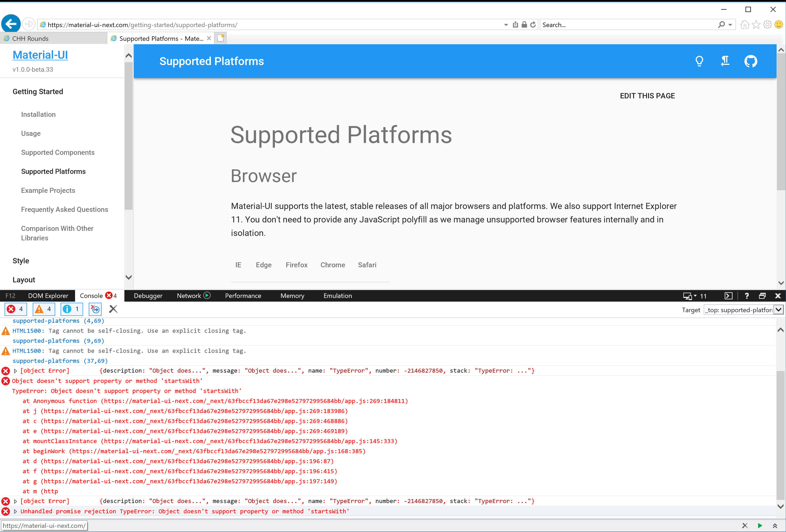The height and width of the screenshot is (532, 786).
Task: Toggle clear-on-navigate console icon
Action: coord(95,309)
